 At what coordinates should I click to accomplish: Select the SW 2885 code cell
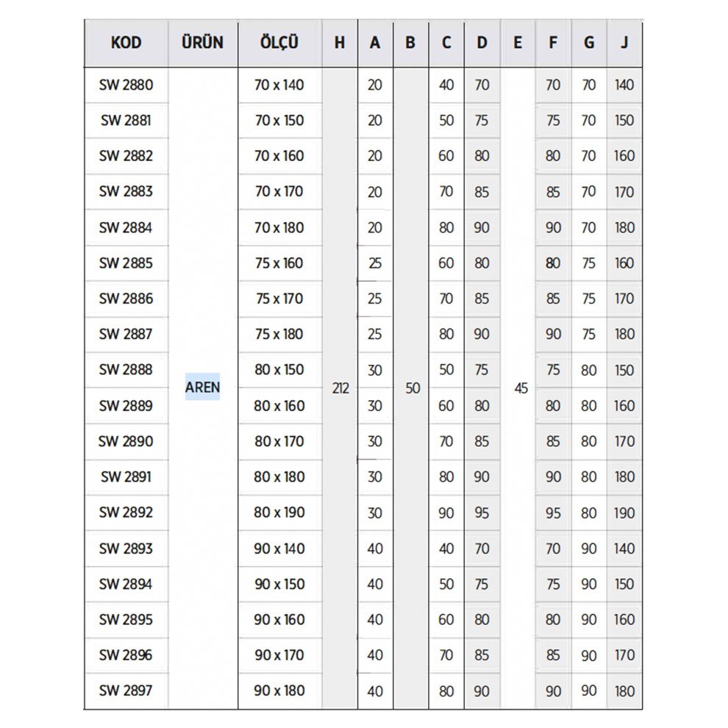[126, 263]
